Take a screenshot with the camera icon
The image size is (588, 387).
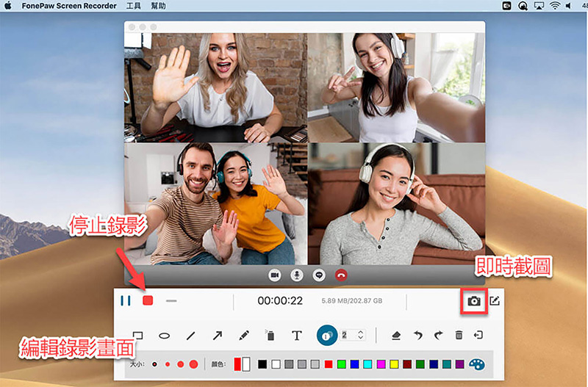(x=474, y=301)
